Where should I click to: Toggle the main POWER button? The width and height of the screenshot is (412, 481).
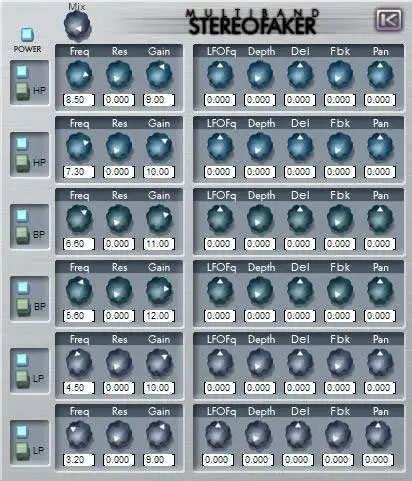point(27,34)
